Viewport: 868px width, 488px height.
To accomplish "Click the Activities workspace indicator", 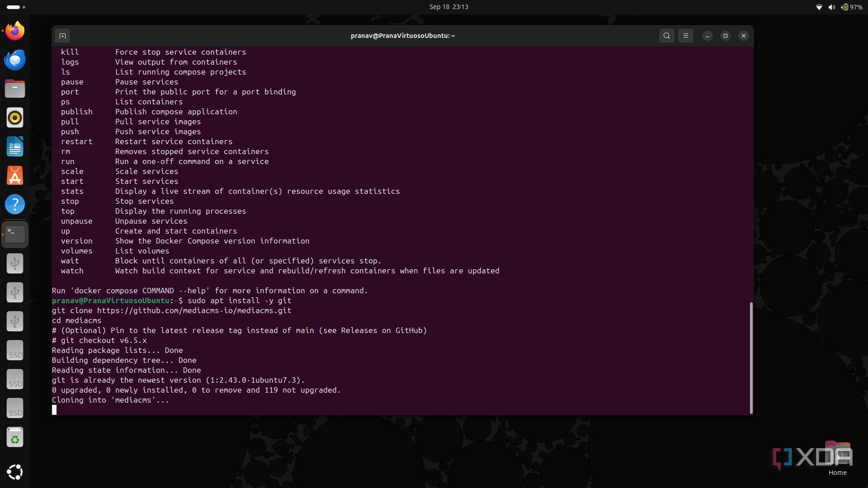I will (x=16, y=7).
